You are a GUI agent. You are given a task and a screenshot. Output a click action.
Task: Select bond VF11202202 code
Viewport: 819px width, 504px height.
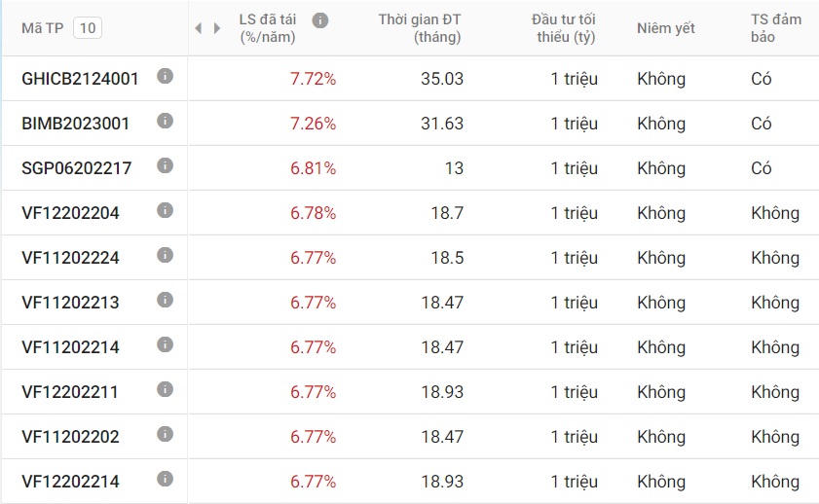point(70,437)
